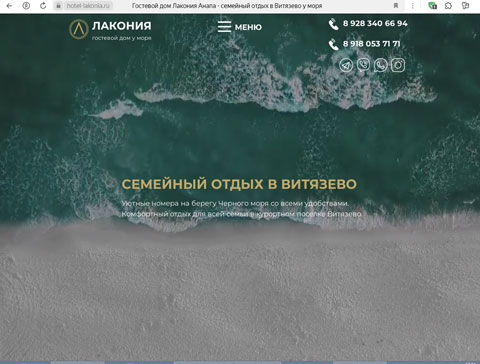Bookmark the page with the bookmark icon
Image resolution: width=480 pixels, height=364 pixels.
click(x=396, y=6)
